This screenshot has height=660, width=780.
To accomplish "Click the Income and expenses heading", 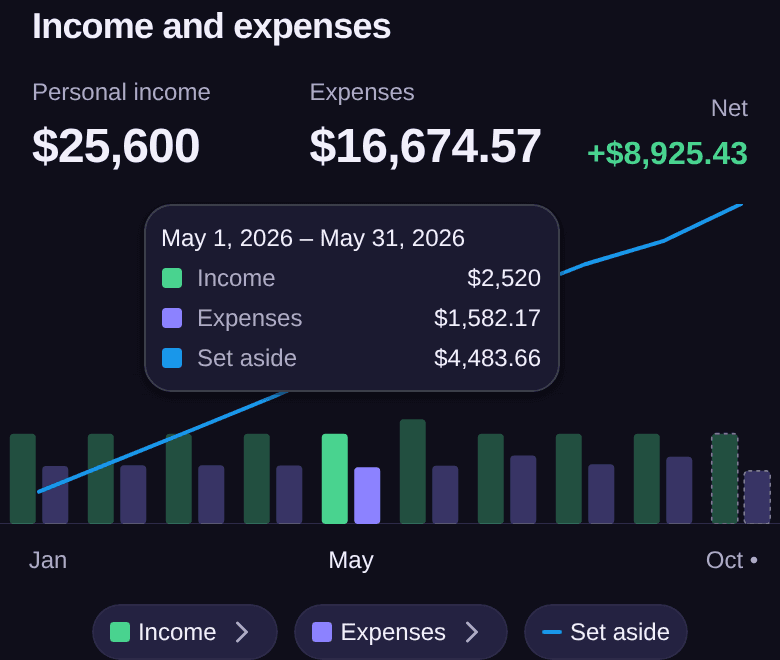I will coord(211,26).
